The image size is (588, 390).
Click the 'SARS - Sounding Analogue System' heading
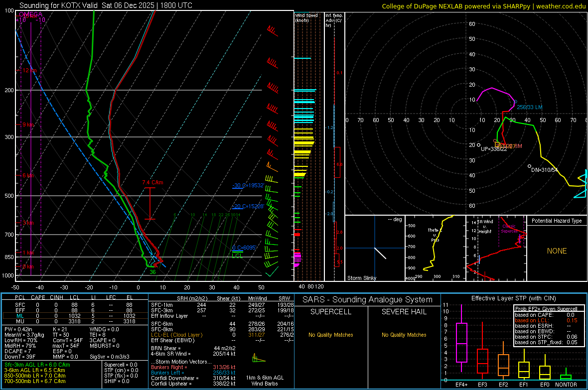pyautogui.click(x=368, y=300)
